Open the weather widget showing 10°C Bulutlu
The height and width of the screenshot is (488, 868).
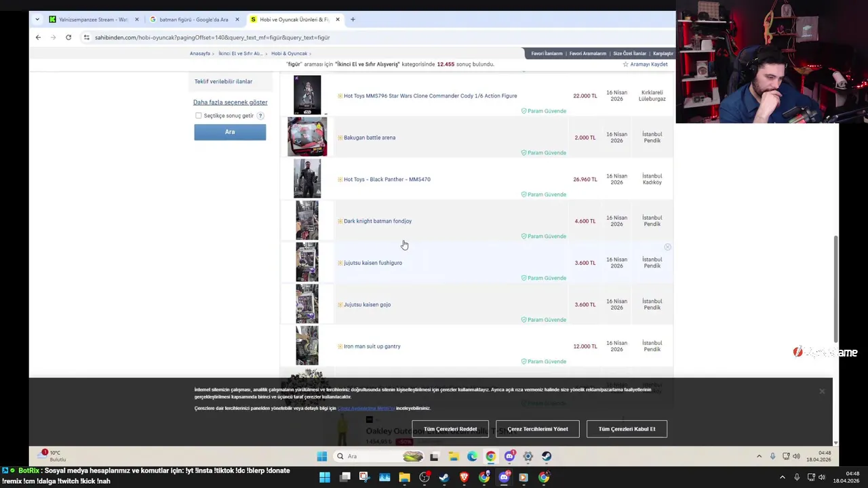point(51,455)
